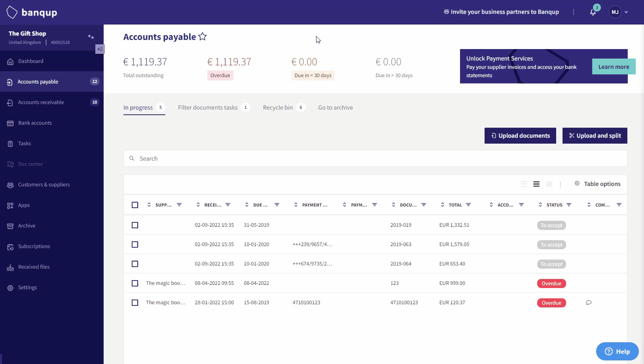Tick the checkbox for document 2019-064
The image size is (644, 364).
coord(135,264)
